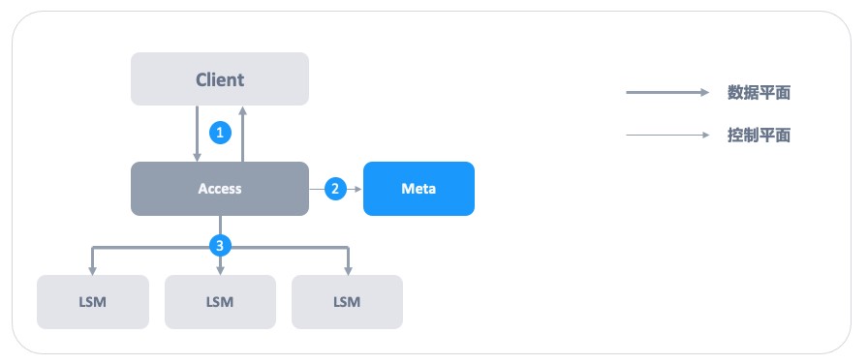This screenshot has width=868, height=364.
Task: Select the rightmost LSM box
Action: [347, 302]
